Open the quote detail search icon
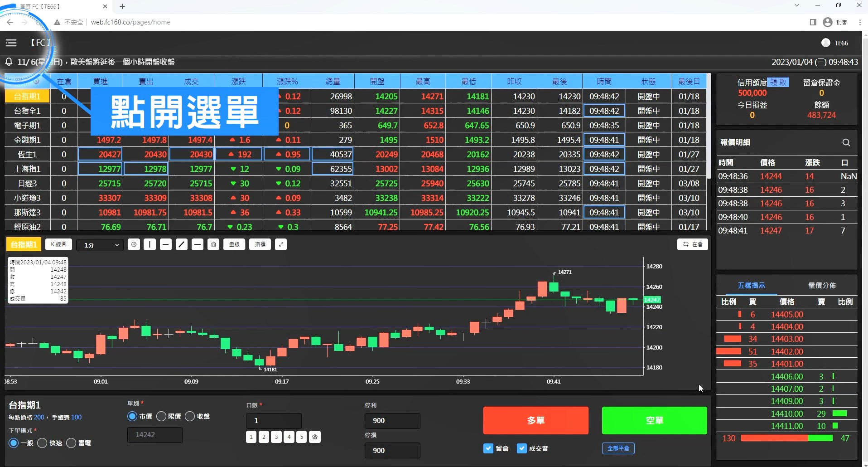 click(x=846, y=142)
